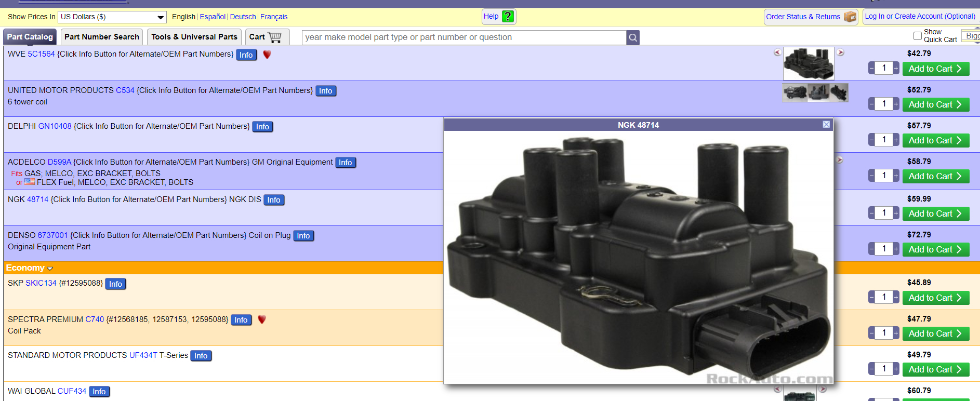
Task: Switch language to Español
Action: 213,17
